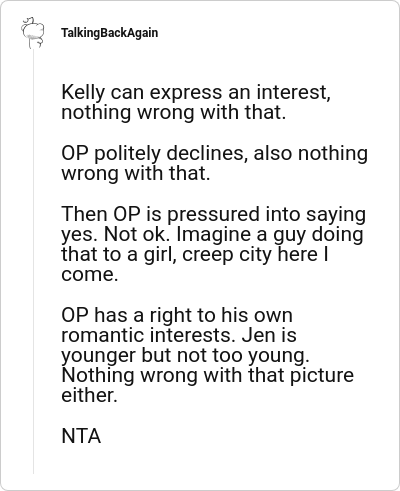Click the words 'Not ok.' in the comment
400x491 pixels.
[x=138, y=235]
